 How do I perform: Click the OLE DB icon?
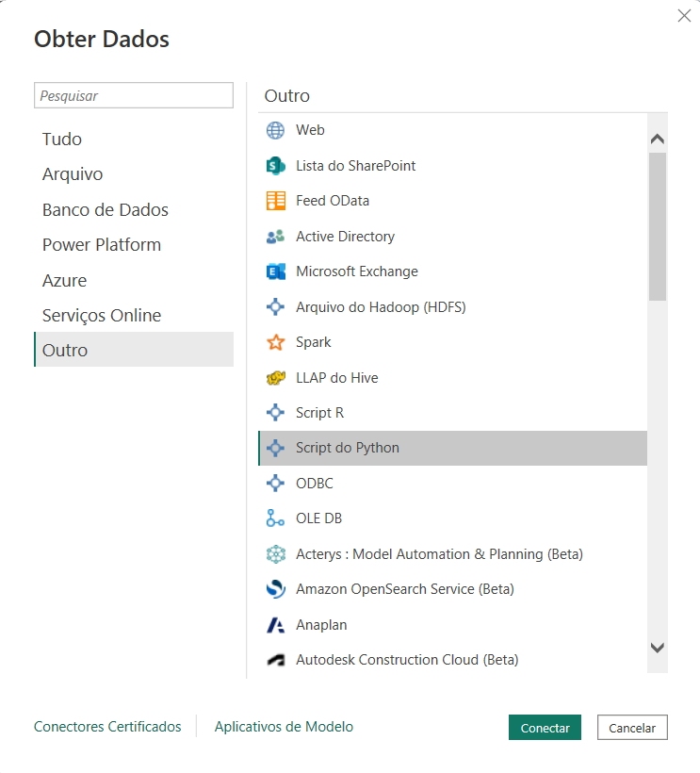[275, 518]
